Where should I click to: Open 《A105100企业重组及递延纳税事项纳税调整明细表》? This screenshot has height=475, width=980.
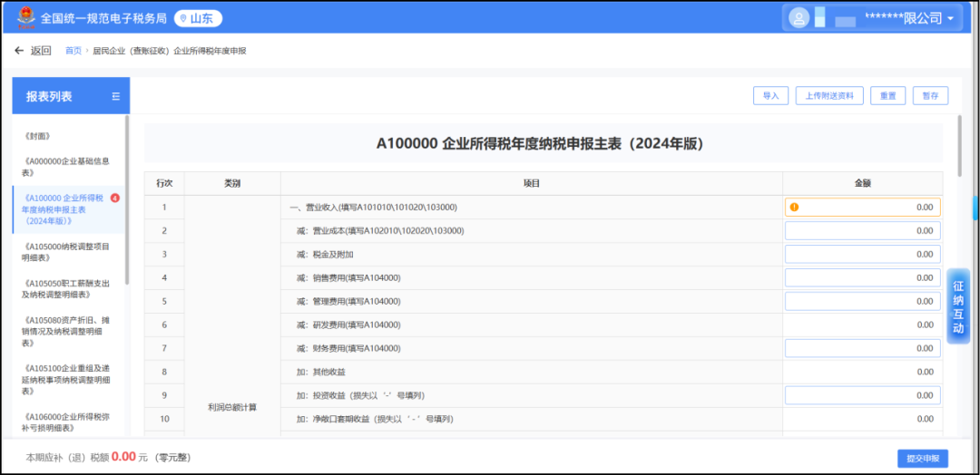(x=66, y=380)
